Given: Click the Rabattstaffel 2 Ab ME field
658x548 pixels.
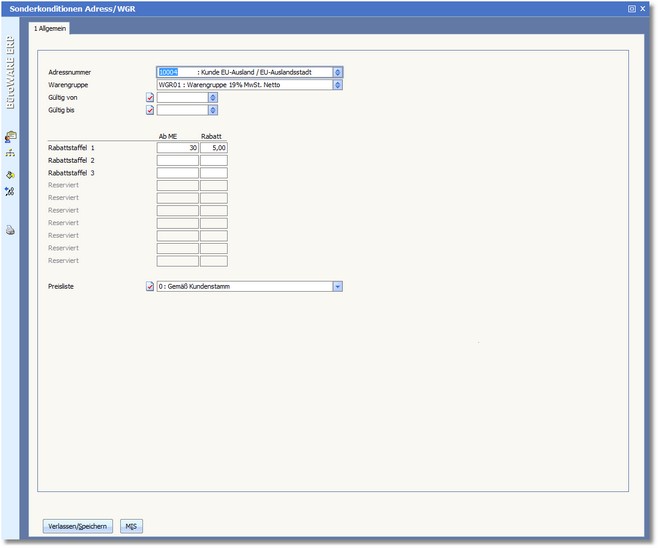Looking at the screenshot, I should pos(177,160).
